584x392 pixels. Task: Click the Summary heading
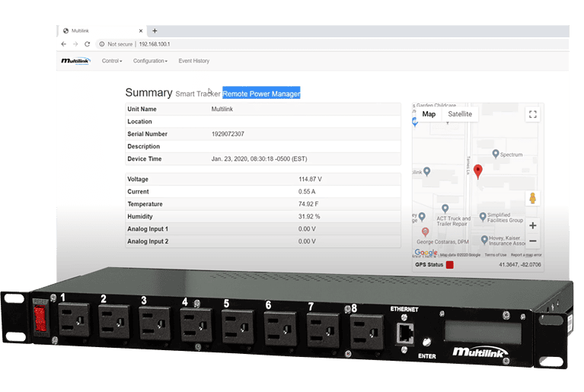[x=148, y=92]
